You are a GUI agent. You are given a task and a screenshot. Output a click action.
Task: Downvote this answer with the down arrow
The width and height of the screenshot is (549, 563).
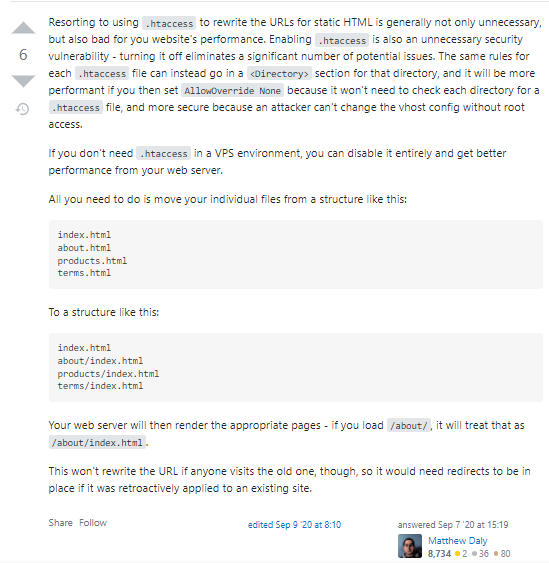tap(23, 81)
